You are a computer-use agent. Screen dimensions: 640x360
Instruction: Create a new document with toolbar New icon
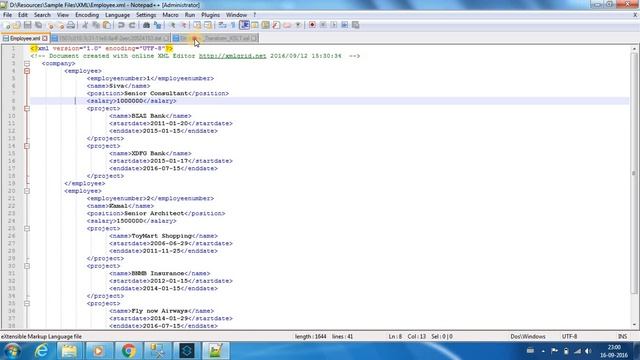click(7, 25)
